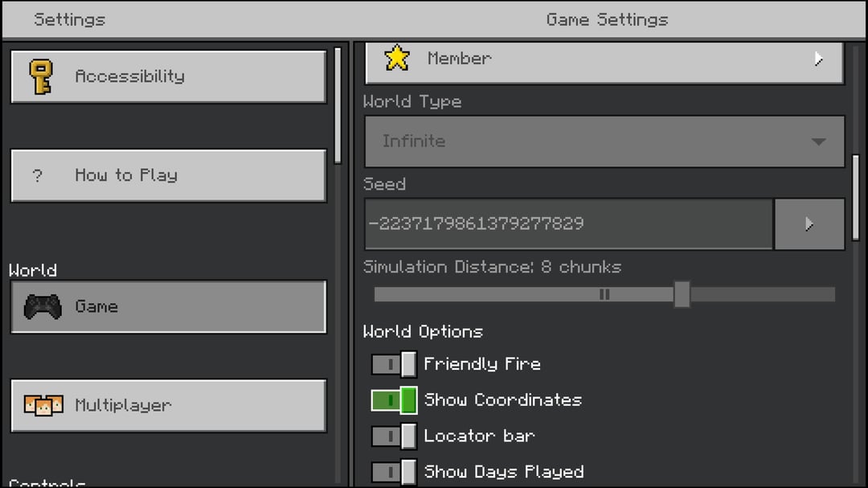Click the yellow star Member icon
The image size is (868, 488).
click(397, 58)
